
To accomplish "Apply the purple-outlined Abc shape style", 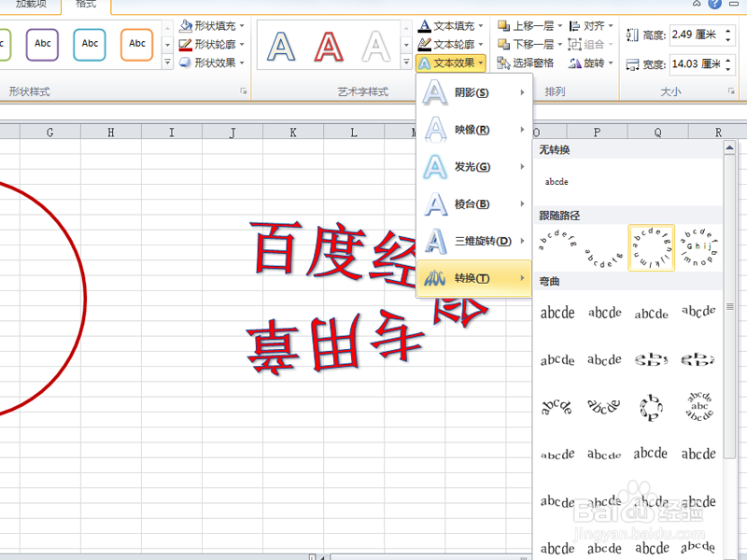I will pyautogui.click(x=42, y=44).
